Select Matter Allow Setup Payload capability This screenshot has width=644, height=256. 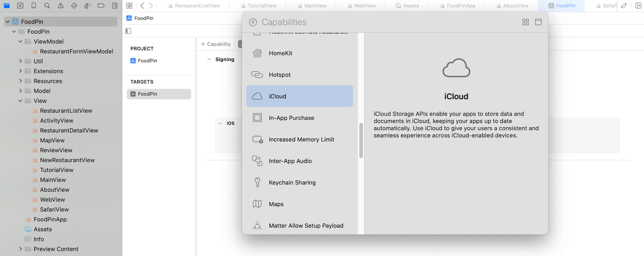tap(300, 226)
